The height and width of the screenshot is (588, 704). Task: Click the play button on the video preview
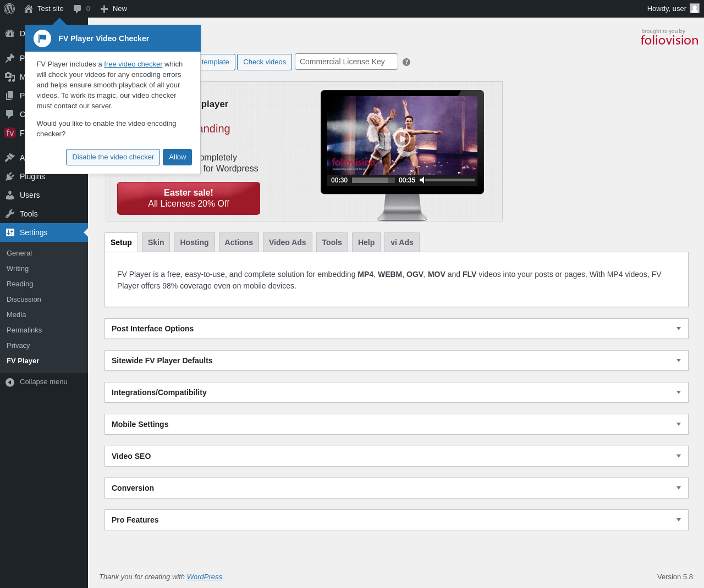pos(402,138)
